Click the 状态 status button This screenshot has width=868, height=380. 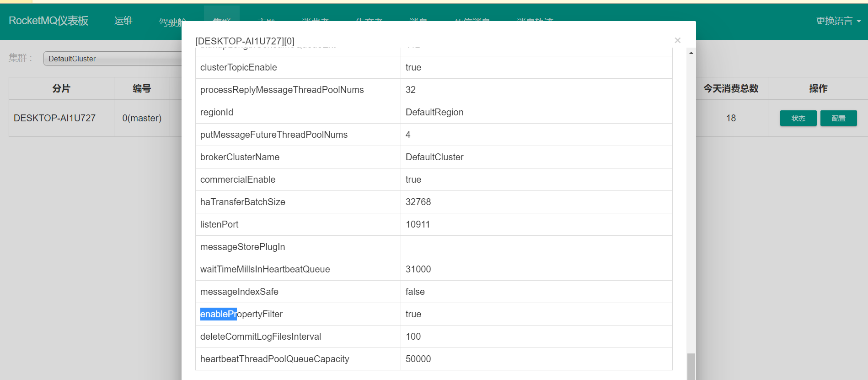click(x=798, y=118)
